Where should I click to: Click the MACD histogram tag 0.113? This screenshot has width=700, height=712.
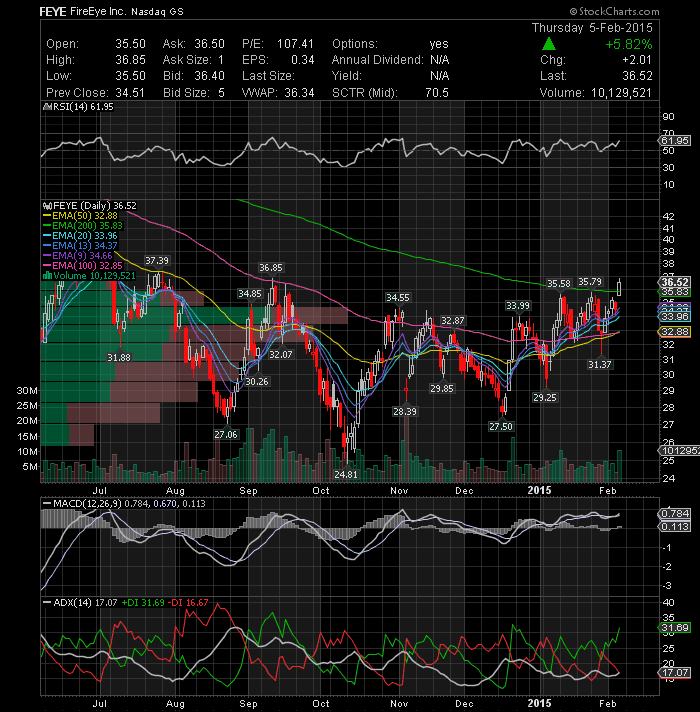coord(675,527)
